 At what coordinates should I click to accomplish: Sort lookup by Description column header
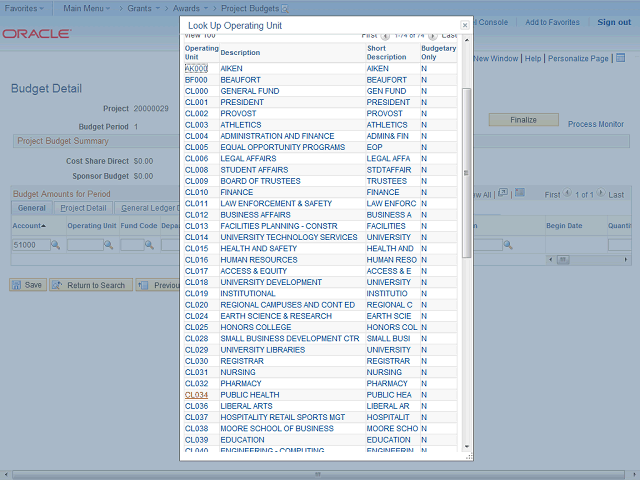[240, 53]
